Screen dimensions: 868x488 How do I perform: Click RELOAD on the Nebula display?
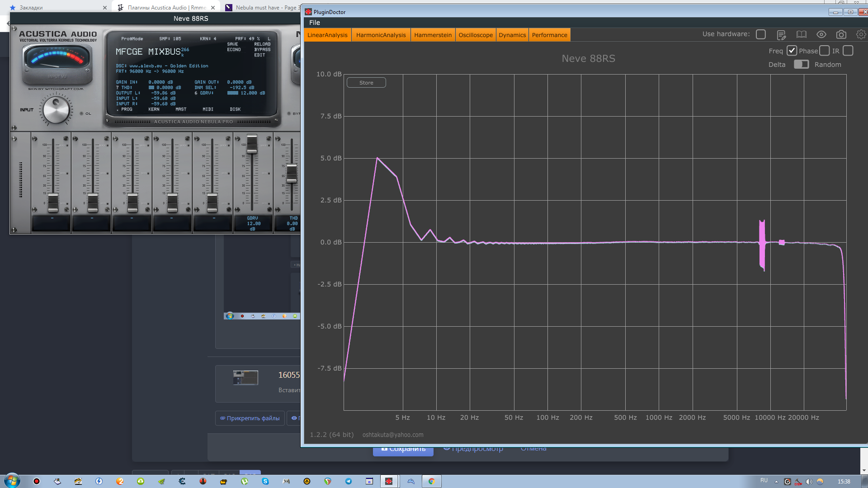tap(262, 44)
